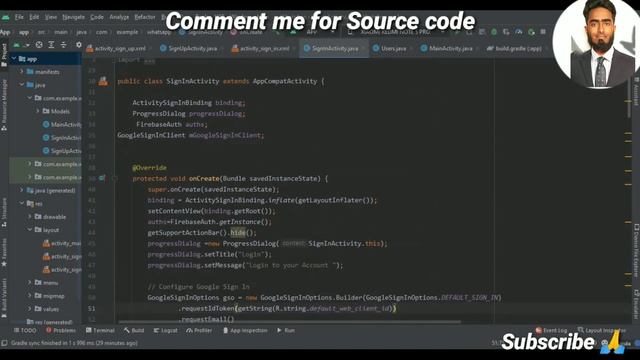Viewport: 640px width, 360px height.
Task: Open Device File Explorer sidebar tab
Action: [x=636, y=251]
